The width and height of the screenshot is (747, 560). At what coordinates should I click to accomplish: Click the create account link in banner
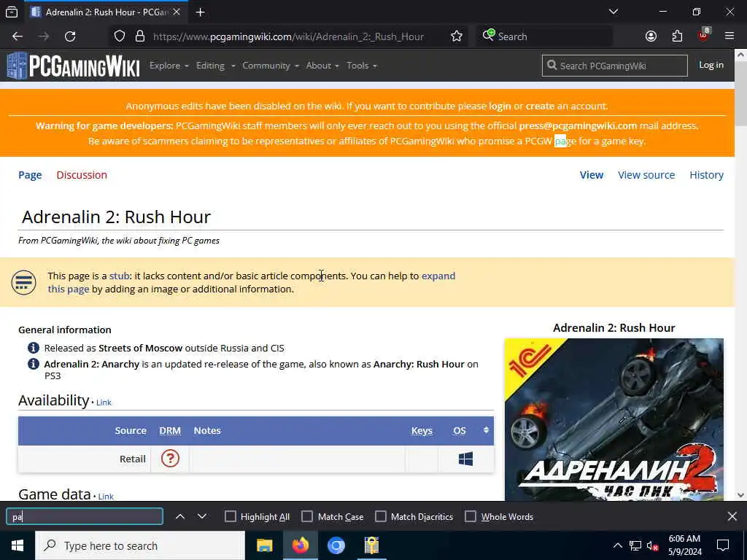pos(540,106)
